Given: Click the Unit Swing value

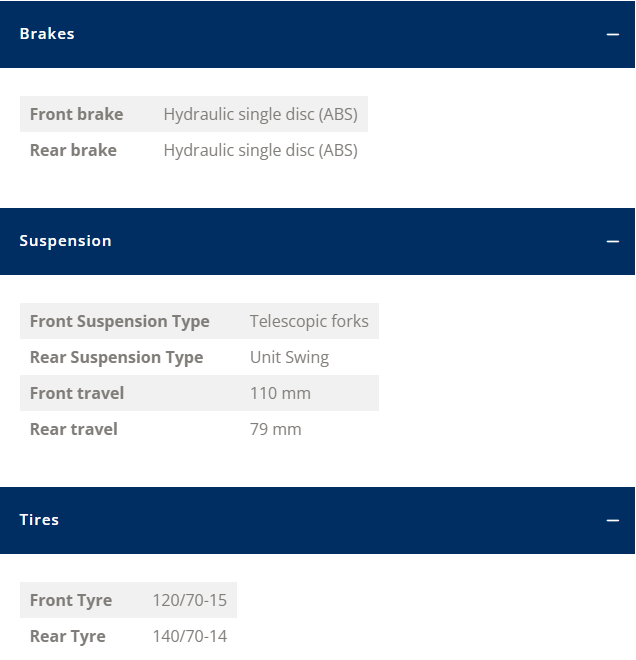Looking at the screenshot, I should [x=289, y=357].
